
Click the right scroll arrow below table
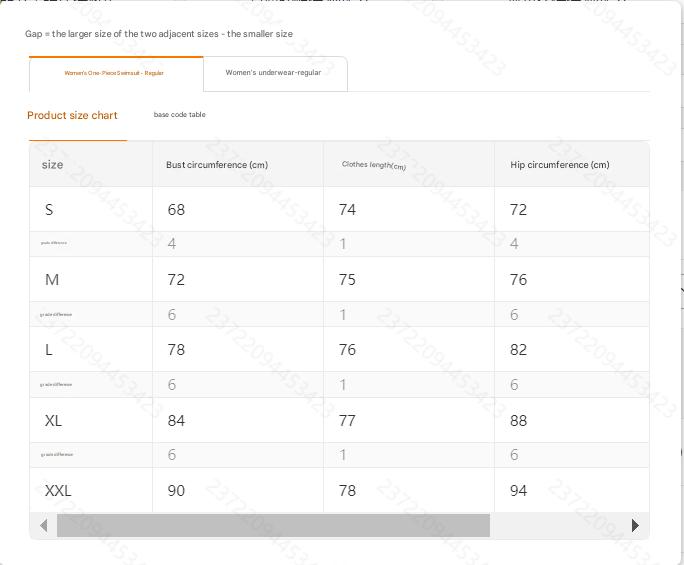[635, 525]
